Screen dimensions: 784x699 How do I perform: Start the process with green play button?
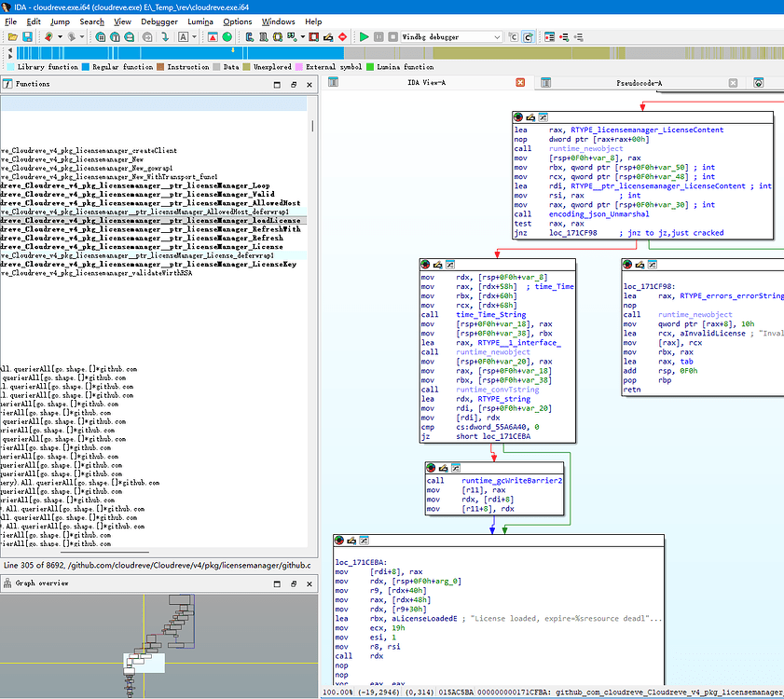[x=364, y=37]
